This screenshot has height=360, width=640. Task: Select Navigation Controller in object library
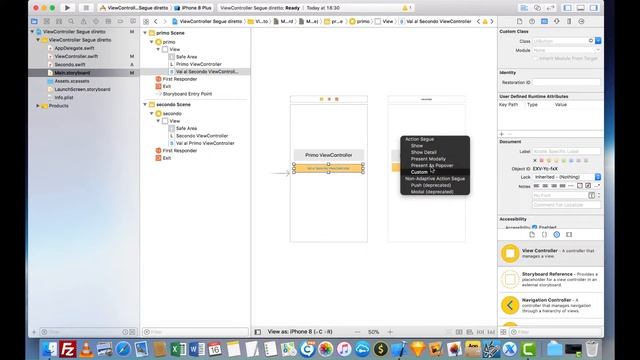point(551,305)
